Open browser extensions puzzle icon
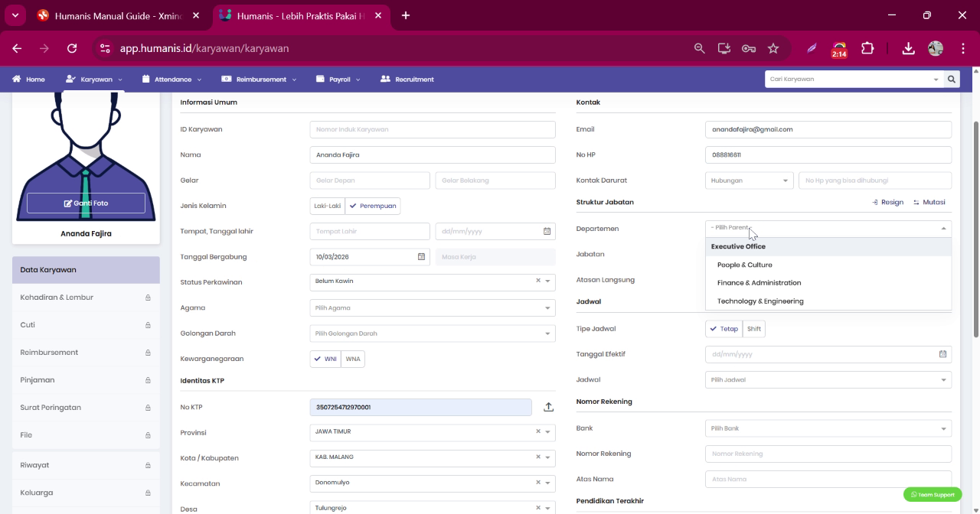 [867, 48]
